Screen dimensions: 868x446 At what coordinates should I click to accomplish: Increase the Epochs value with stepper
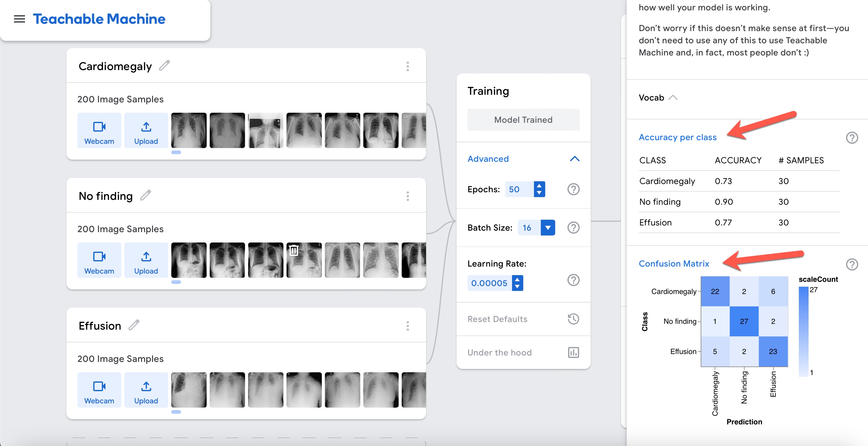539,186
